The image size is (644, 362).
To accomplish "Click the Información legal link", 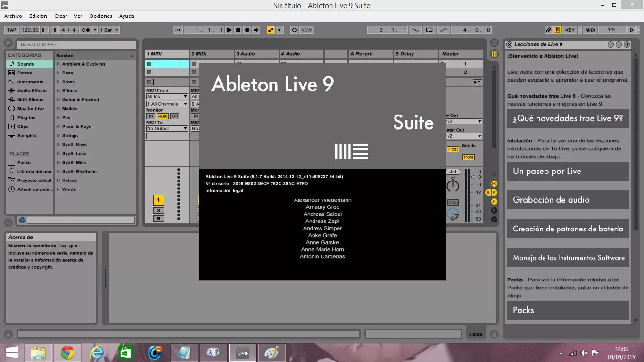I will [x=224, y=191].
